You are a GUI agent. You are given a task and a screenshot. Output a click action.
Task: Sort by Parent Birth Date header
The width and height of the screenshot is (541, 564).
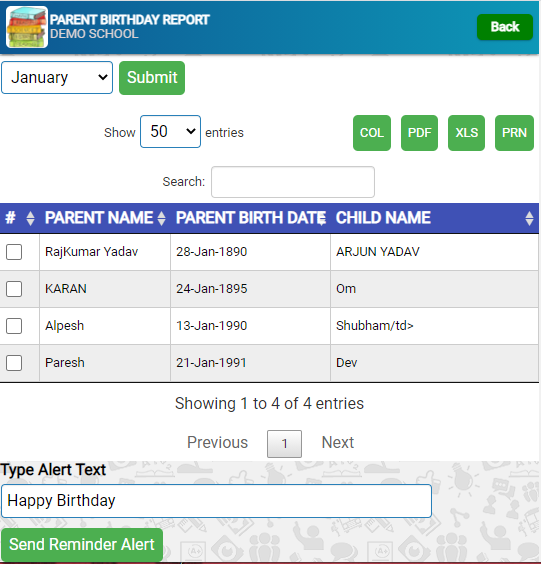(250, 218)
